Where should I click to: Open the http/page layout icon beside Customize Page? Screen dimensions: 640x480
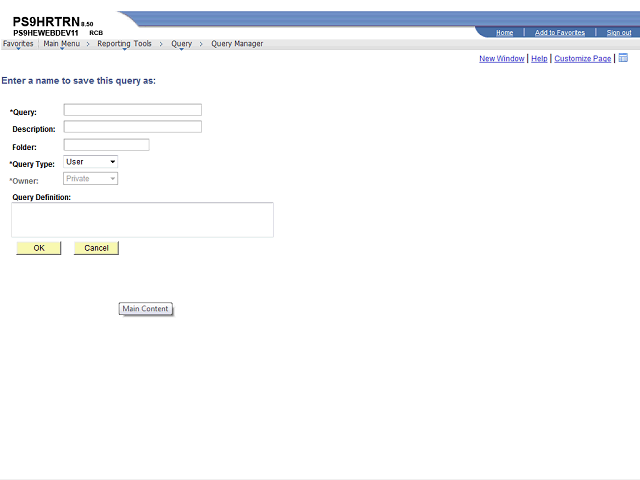tap(623, 58)
